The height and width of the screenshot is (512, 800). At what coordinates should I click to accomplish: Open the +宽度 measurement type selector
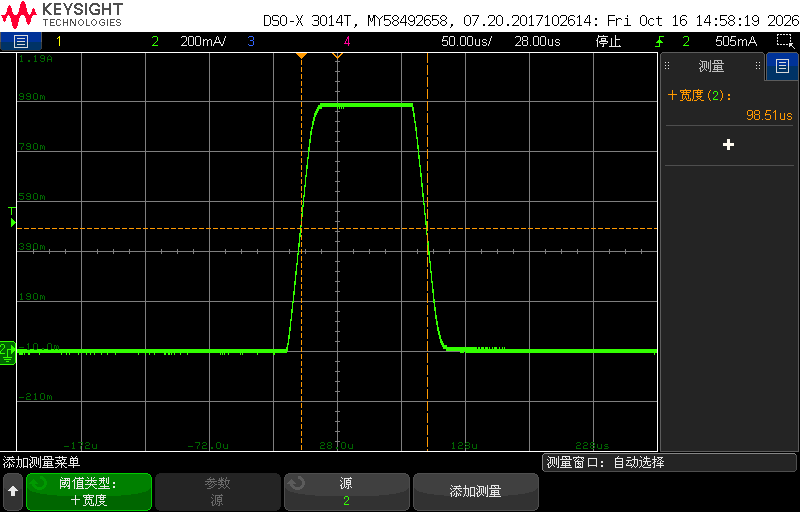(x=89, y=492)
